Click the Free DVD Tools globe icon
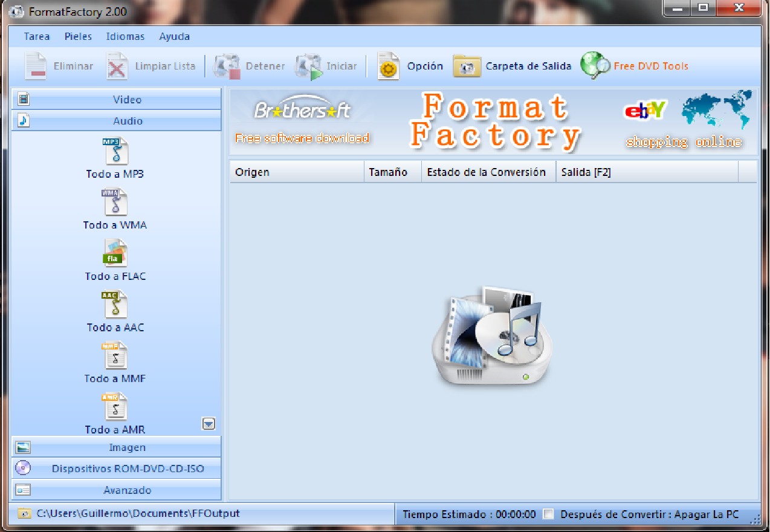This screenshot has height=532, width=770. 595,66
